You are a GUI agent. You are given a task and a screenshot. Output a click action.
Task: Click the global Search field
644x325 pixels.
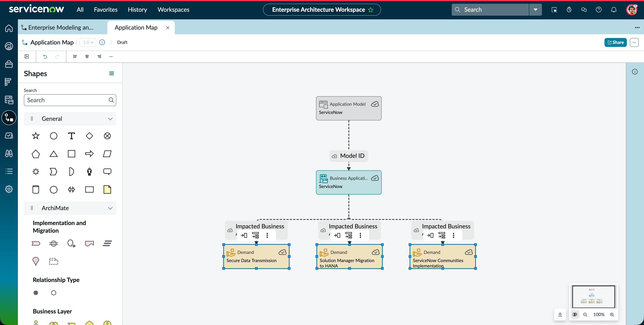coord(490,9)
